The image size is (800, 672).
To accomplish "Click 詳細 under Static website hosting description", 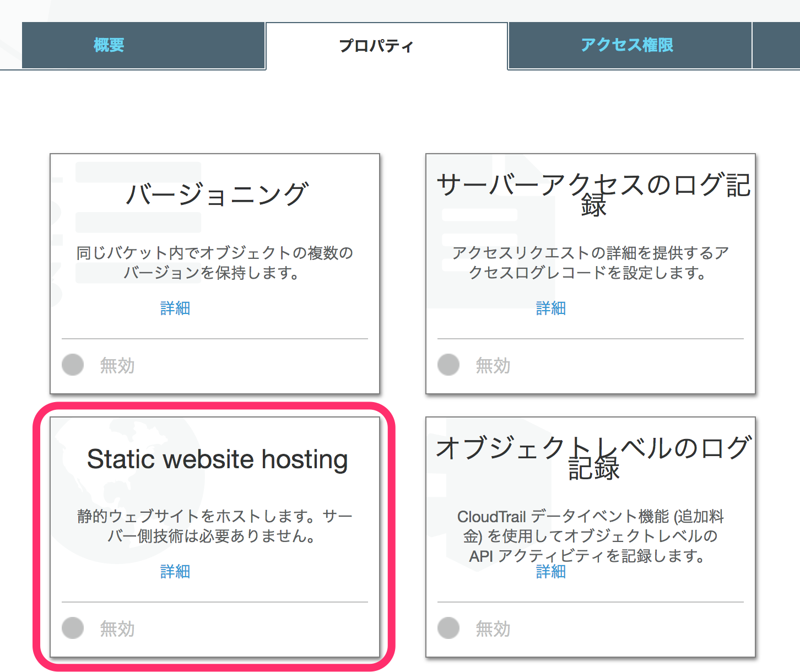I will coord(175,572).
